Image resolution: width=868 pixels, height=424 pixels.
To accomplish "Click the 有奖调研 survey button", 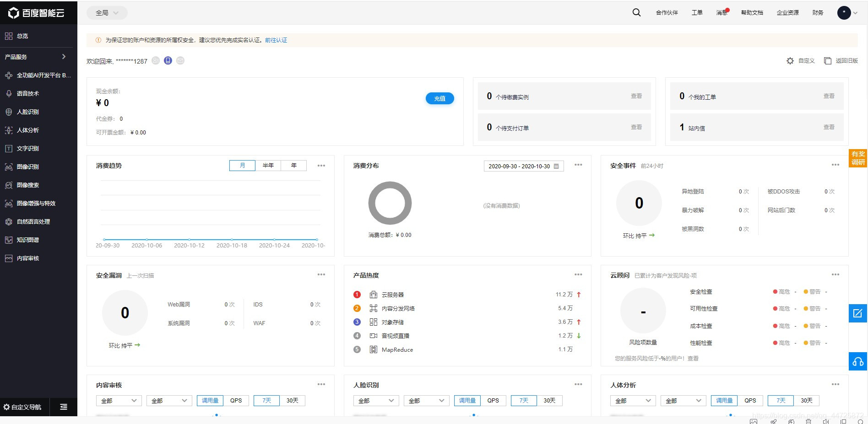I will coord(858,158).
